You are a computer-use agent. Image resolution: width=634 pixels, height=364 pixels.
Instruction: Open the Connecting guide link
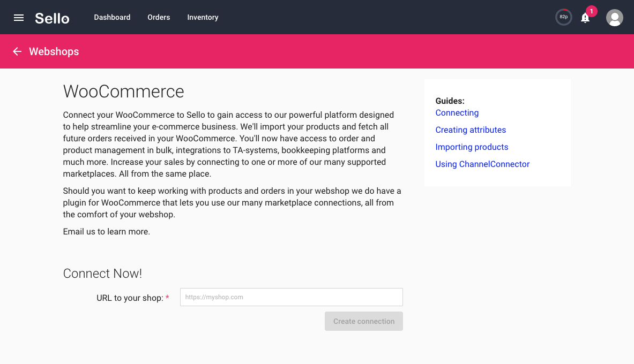pyautogui.click(x=457, y=113)
